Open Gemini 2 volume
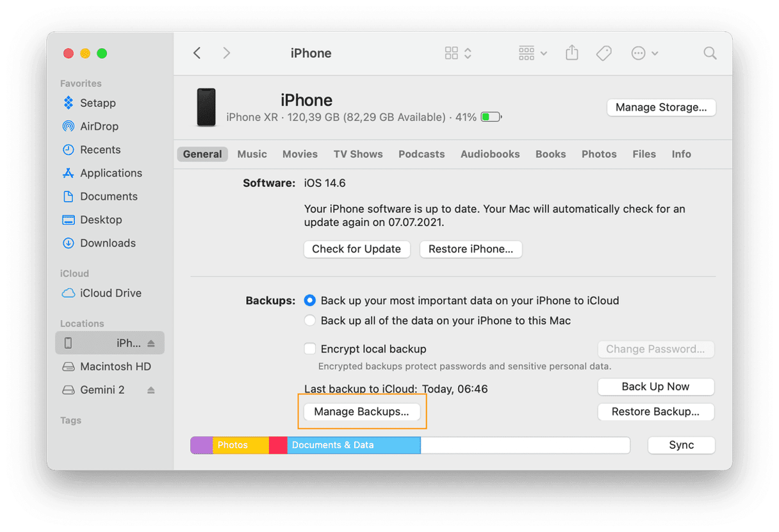779x532 pixels. (102, 390)
